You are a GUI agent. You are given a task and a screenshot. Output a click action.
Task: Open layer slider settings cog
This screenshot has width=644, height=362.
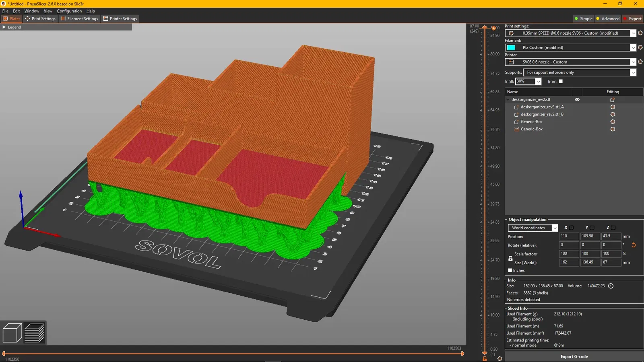500,358
